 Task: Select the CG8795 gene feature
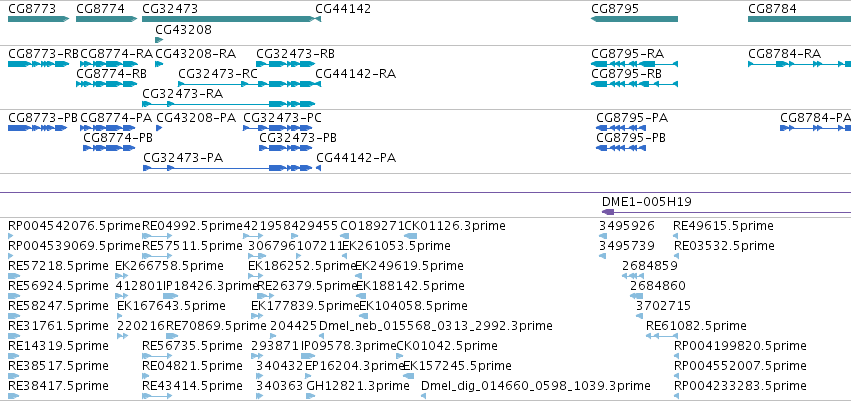pyautogui.click(x=634, y=19)
